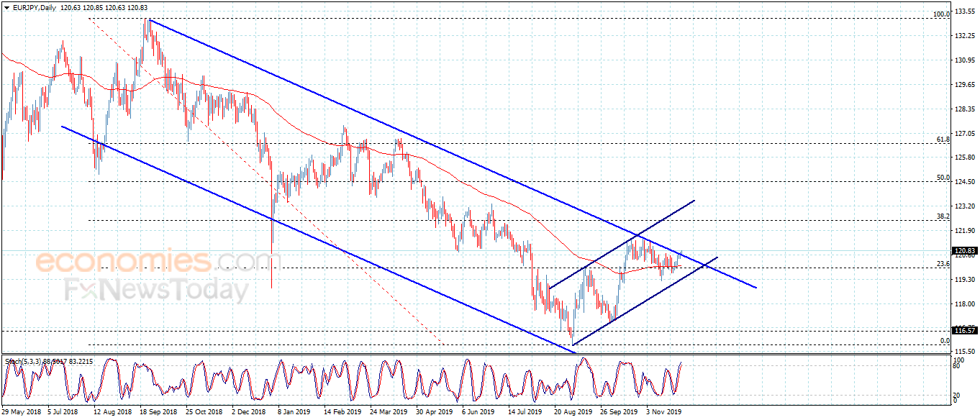Click the 8 Jan 2019 date label
The image size is (980, 420).
[295, 413]
